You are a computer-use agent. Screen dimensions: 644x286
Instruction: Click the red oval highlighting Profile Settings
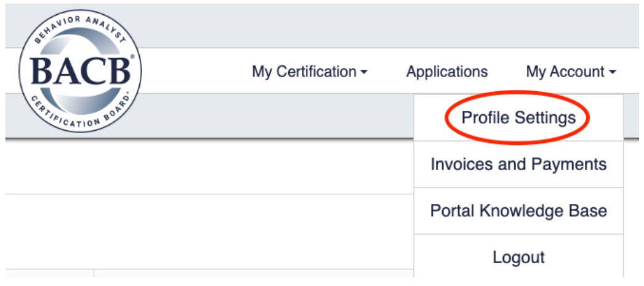tap(518, 118)
